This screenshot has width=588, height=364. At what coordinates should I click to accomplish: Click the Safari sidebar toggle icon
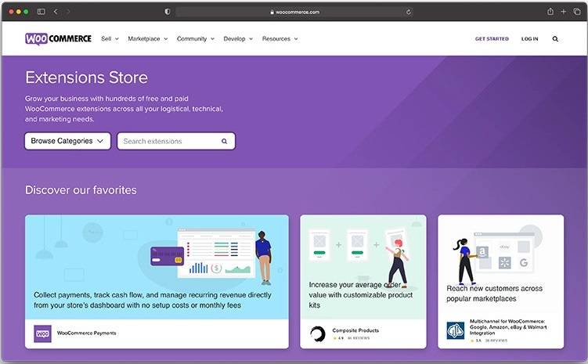pos(41,12)
